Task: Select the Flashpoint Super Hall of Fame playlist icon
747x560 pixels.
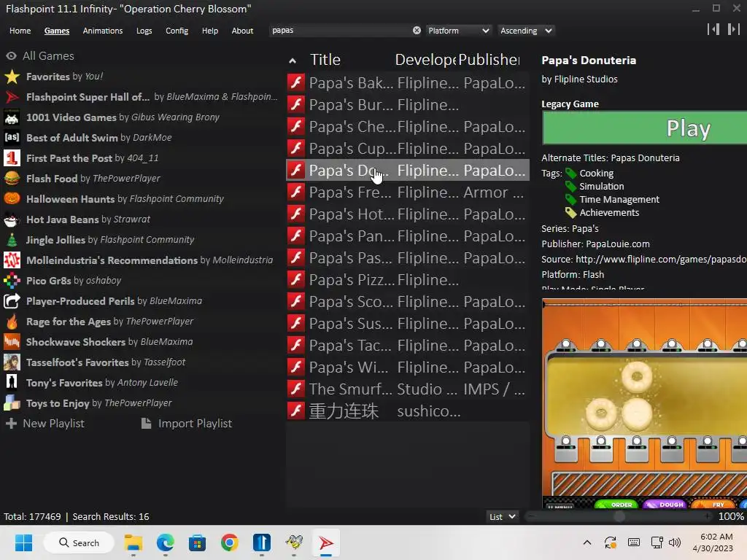Action: click(x=12, y=97)
